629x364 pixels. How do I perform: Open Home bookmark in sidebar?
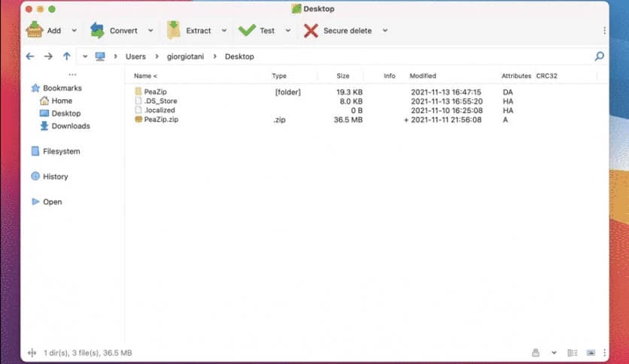[62, 101]
